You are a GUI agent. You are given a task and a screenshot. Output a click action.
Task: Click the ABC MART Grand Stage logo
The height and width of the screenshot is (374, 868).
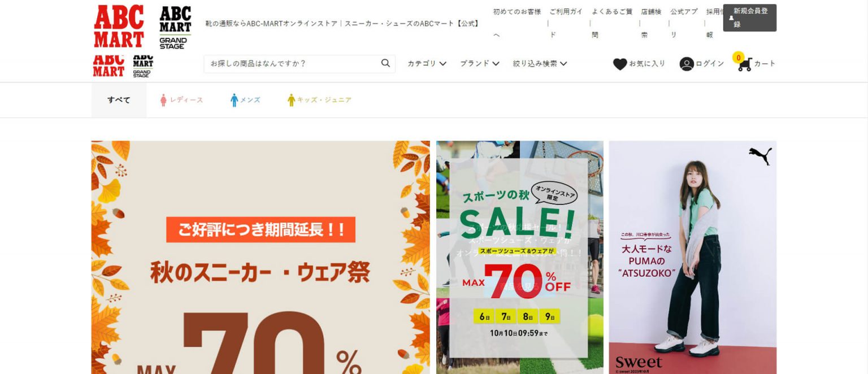(x=175, y=28)
